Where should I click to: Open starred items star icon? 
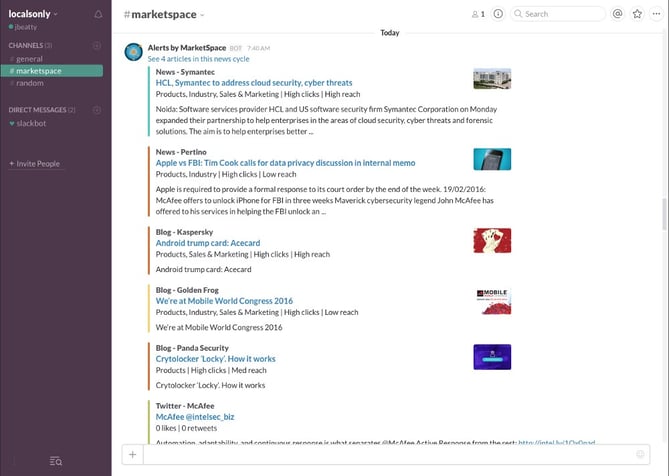tap(637, 14)
